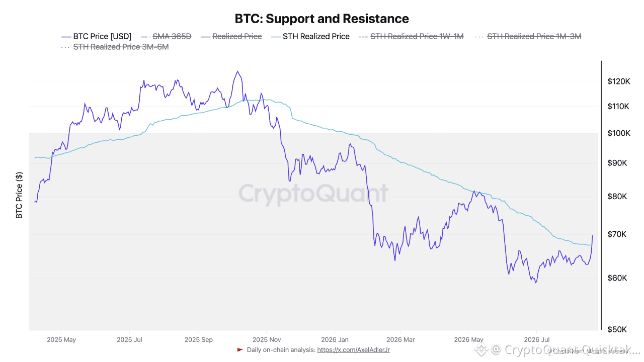Select the 2026 May tick on time axis
The width and height of the screenshot is (644, 362).
pos(468,339)
